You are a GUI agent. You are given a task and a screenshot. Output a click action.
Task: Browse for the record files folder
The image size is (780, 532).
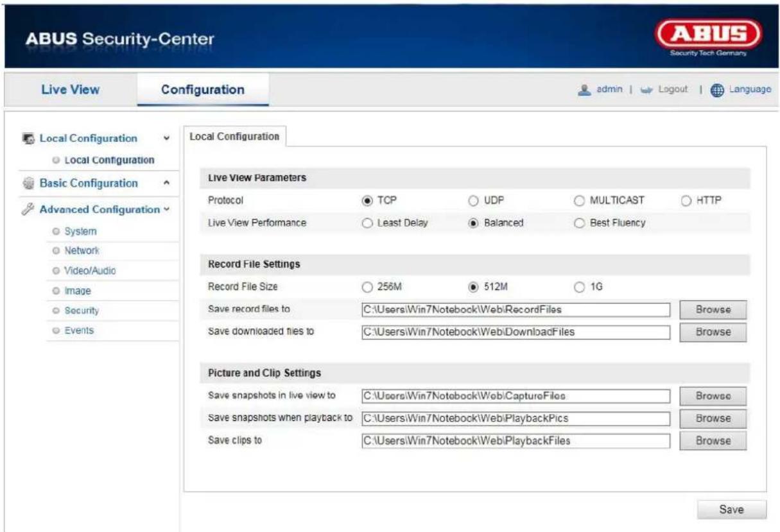point(713,309)
